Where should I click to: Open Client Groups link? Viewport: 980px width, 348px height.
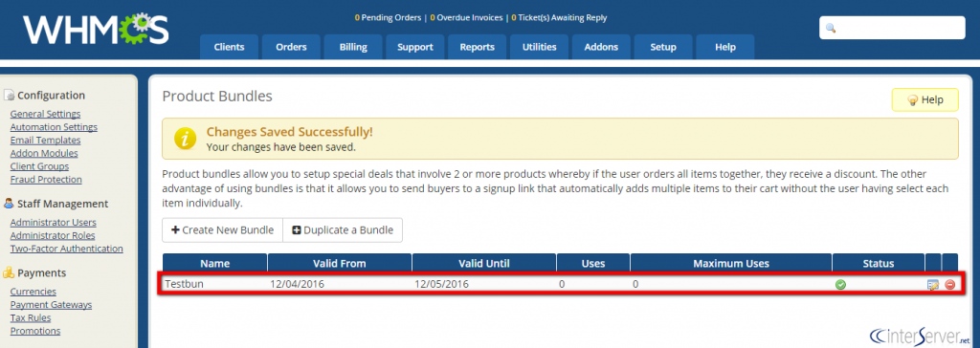(x=39, y=166)
